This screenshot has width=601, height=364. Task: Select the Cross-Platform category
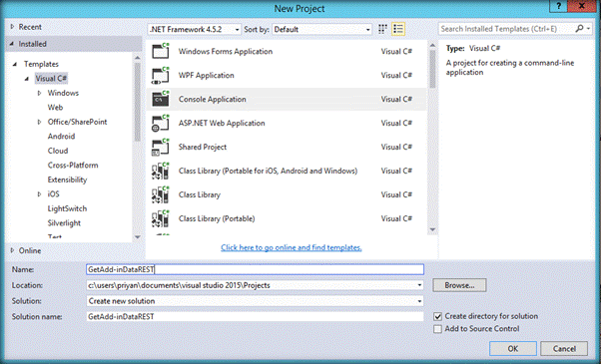point(73,166)
